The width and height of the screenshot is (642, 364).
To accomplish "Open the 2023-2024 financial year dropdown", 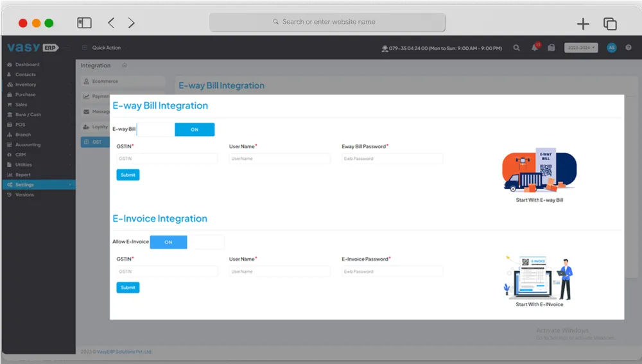I will [x=581, y=48].
